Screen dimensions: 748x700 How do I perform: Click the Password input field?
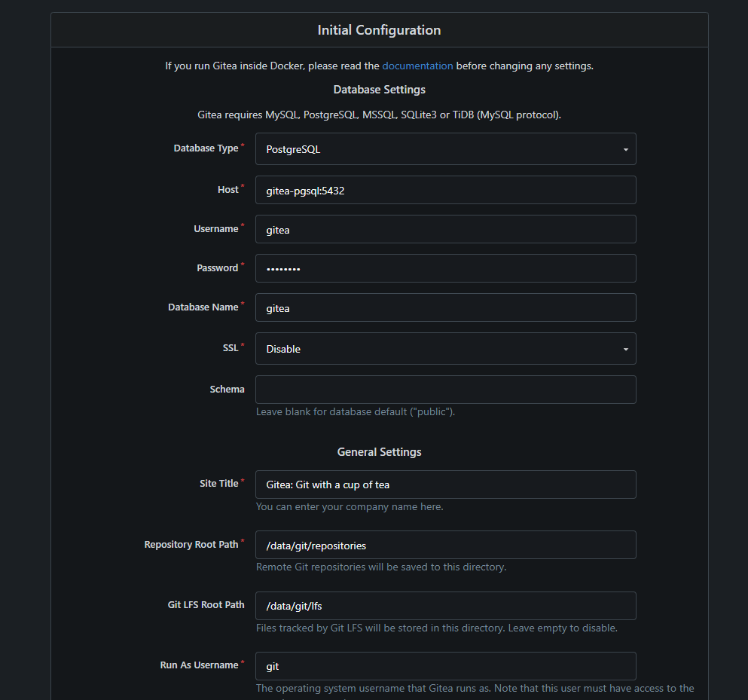coord(445,268)
